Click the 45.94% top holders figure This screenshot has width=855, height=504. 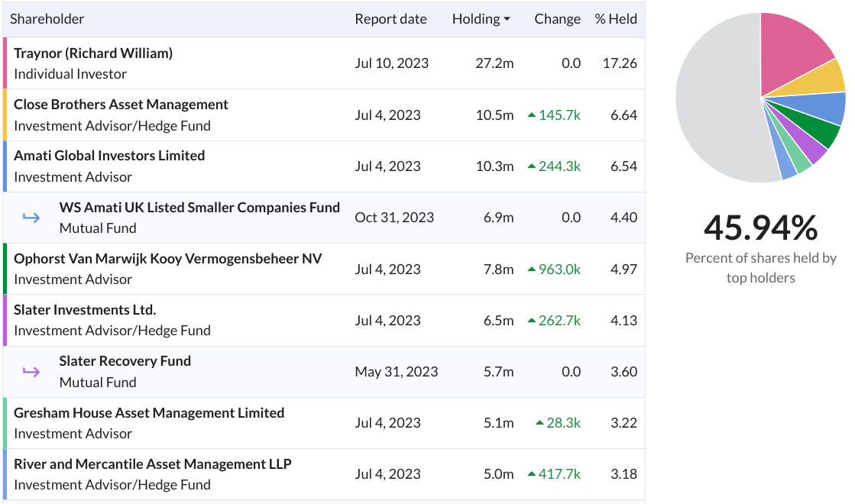pyautogui.click(x=761, y=228)
